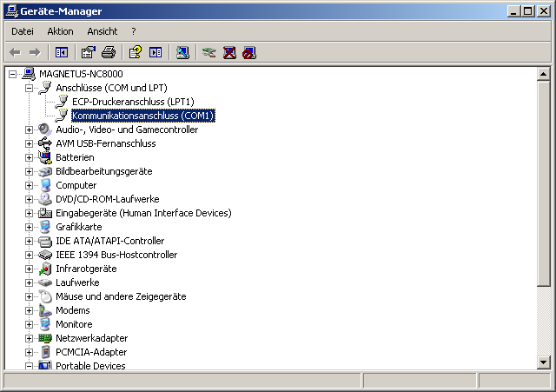The image size is (556, 392).
Task: Expand Audio-, Video- und Gamecontroller
Action: coord(29,130)
